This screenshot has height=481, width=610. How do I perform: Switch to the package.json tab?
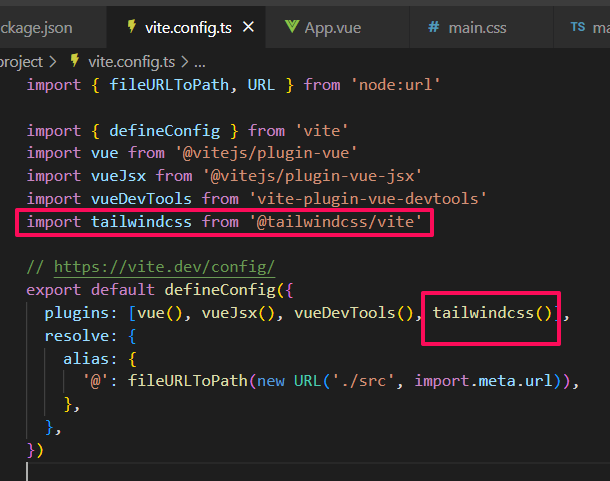tap(38, 26)
